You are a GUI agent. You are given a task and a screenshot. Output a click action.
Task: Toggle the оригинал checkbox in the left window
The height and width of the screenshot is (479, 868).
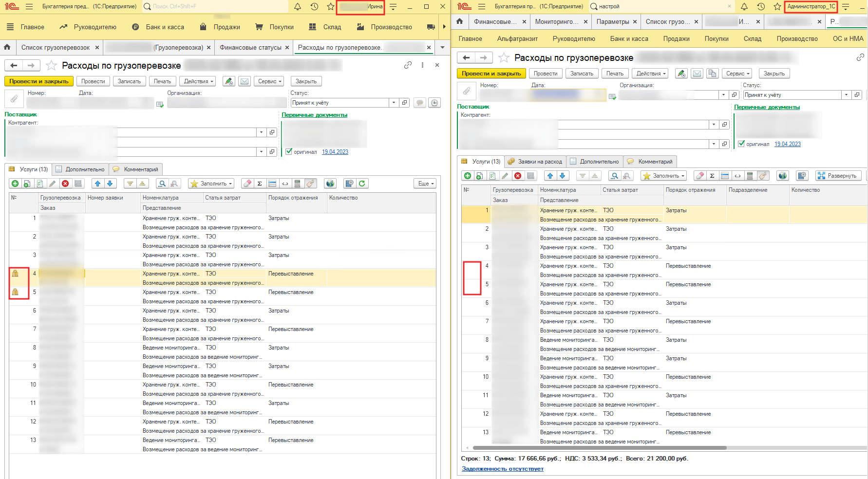click(289, 151)
